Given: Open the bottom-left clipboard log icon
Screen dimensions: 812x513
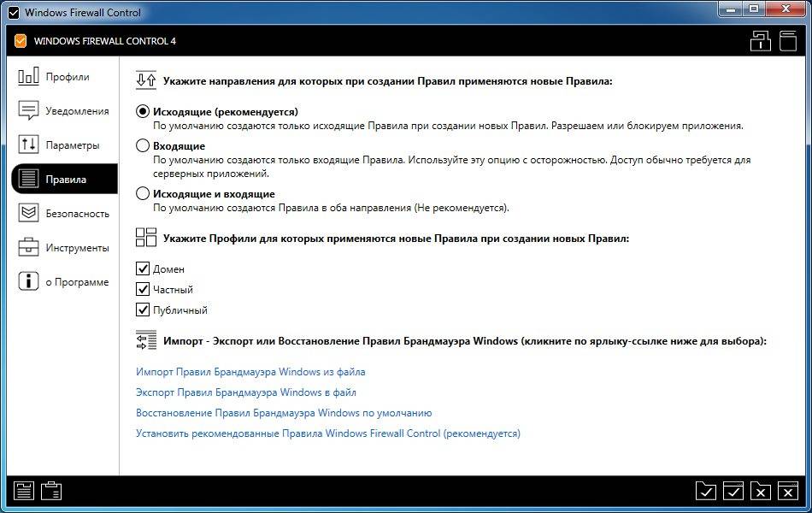Looking at the screenshot, I should click(x=51, y=490).
